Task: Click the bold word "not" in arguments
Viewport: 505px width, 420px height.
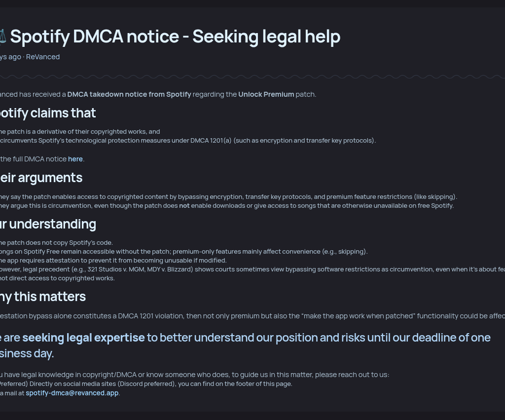Action: (184, 206)
